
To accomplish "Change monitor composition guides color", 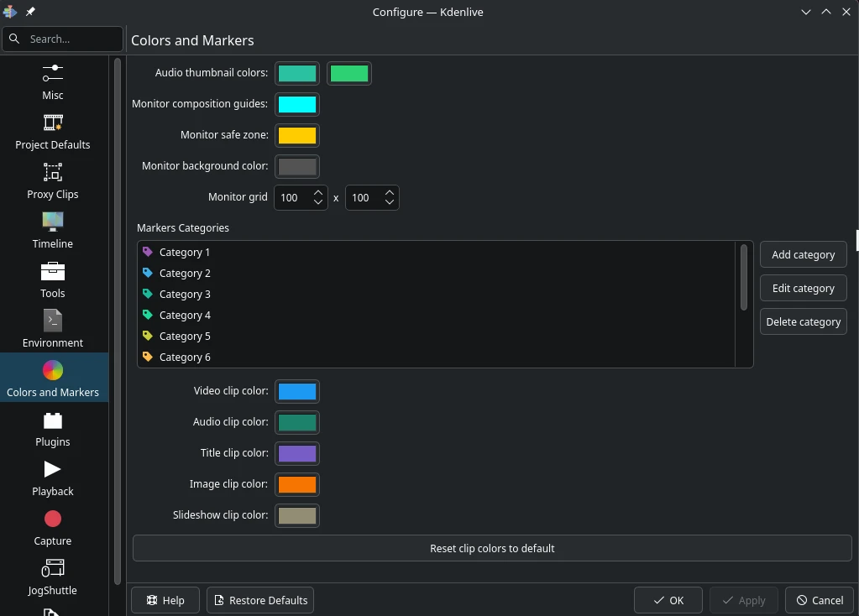I will pos(297,105).
